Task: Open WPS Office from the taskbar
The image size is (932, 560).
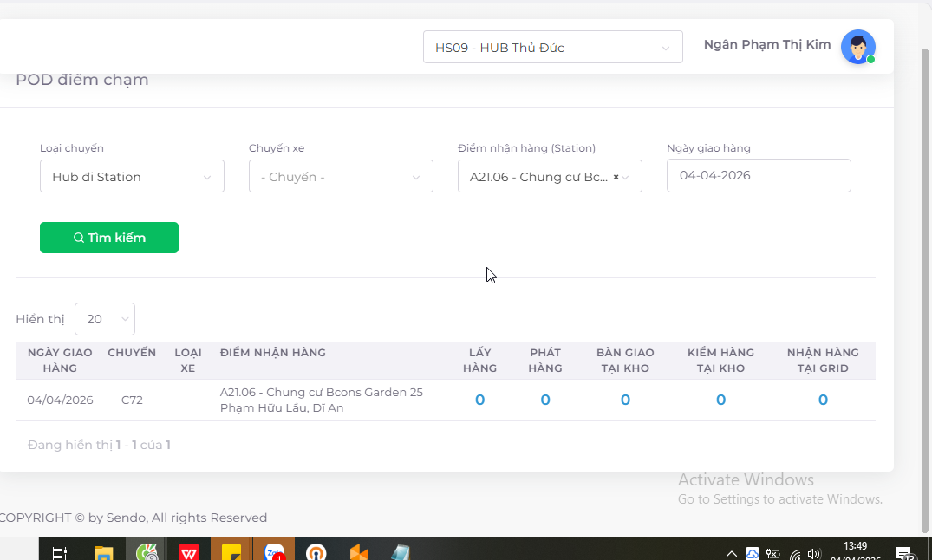Action: tap(188, 551)
